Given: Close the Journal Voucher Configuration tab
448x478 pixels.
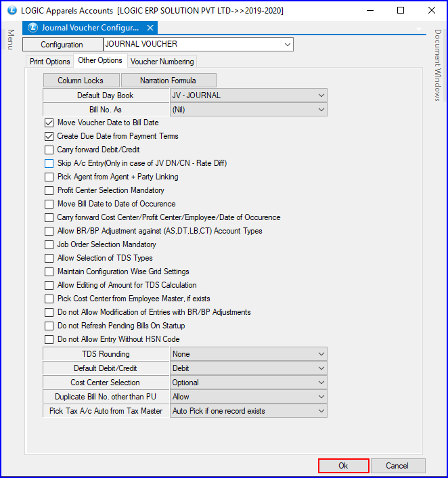Looking at the screenshot, I should [150, 28].
